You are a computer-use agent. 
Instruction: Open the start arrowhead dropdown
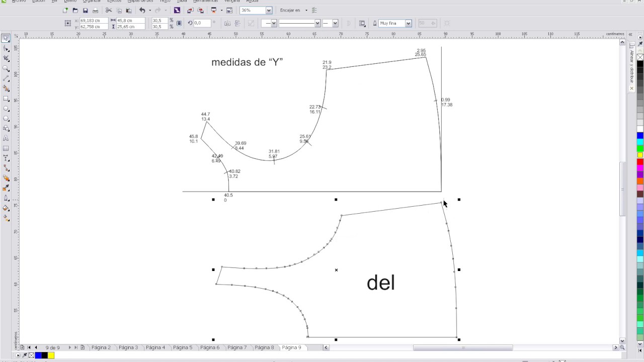pyautogui.click(x=274, y=23)
